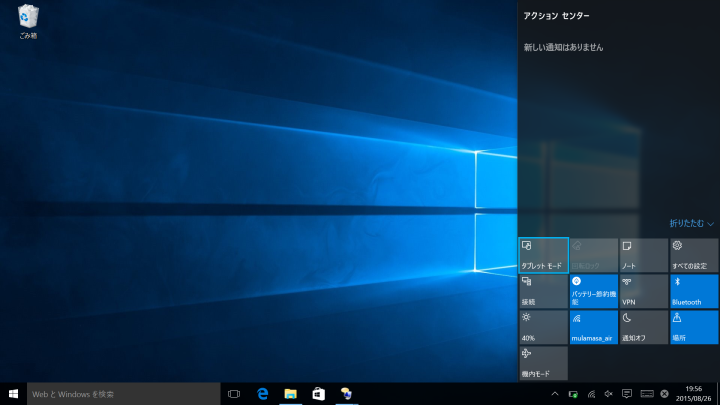This screenshot has width=720, height=405.
Task: Open the mulamasa_air Wi-Fi tile
Action: click(x=593, y=327)
